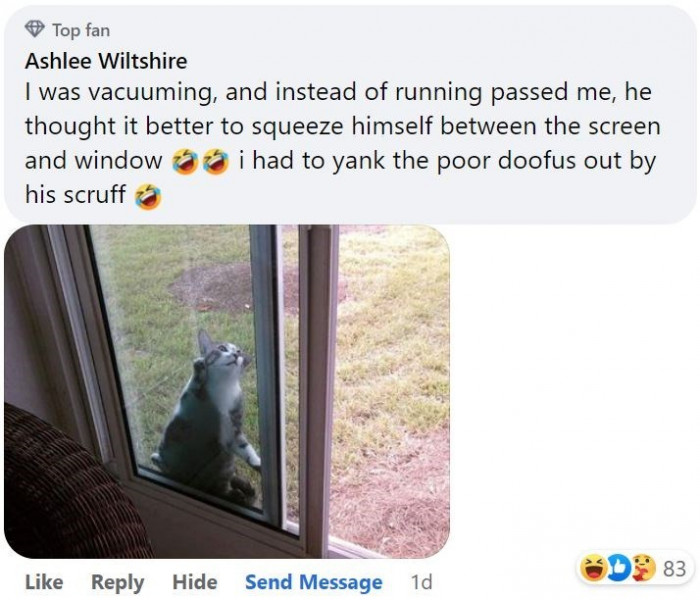This screenshot has height=600, width=700.
Task: Click the Care hug reaction icon
Action: [x=643, y=568]
